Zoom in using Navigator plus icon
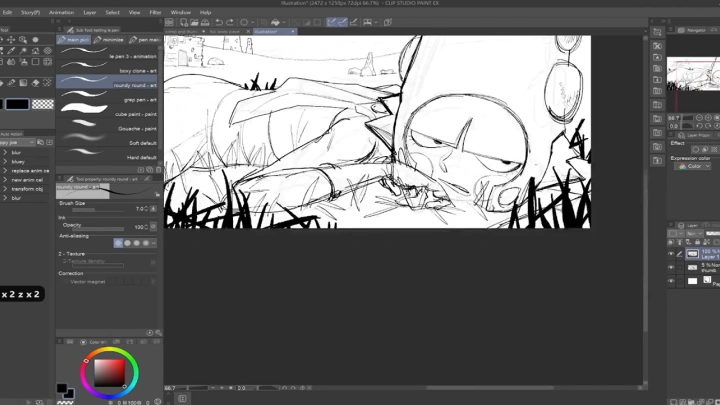Image resolution: width=720 pixels, height=405 pixels. tap(708, 118)
